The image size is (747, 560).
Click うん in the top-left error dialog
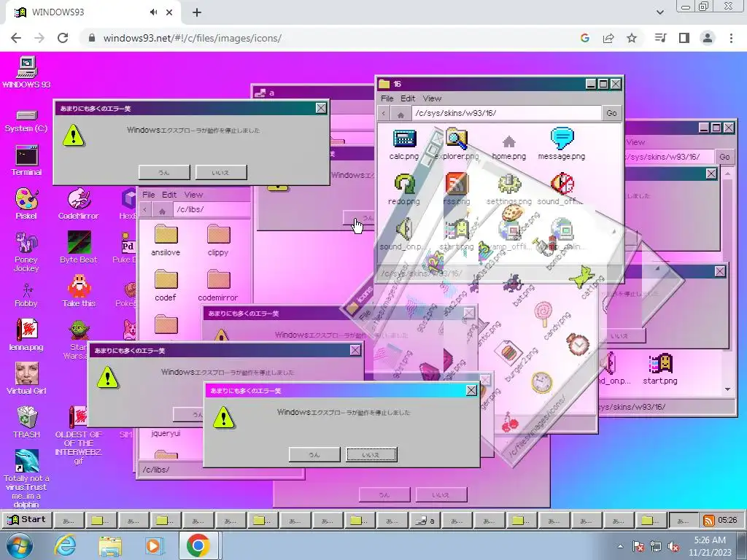pos(164,172)
